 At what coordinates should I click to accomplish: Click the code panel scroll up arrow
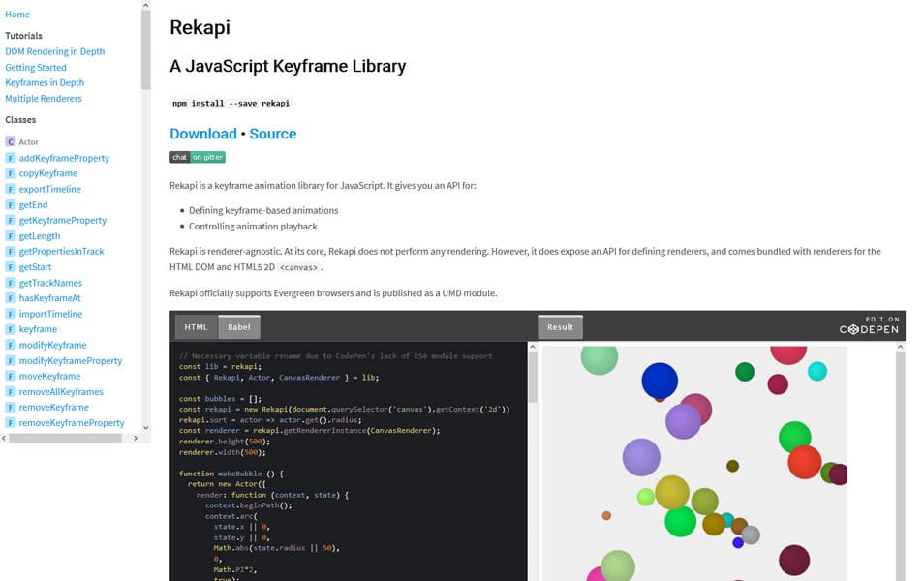point(533,347)
